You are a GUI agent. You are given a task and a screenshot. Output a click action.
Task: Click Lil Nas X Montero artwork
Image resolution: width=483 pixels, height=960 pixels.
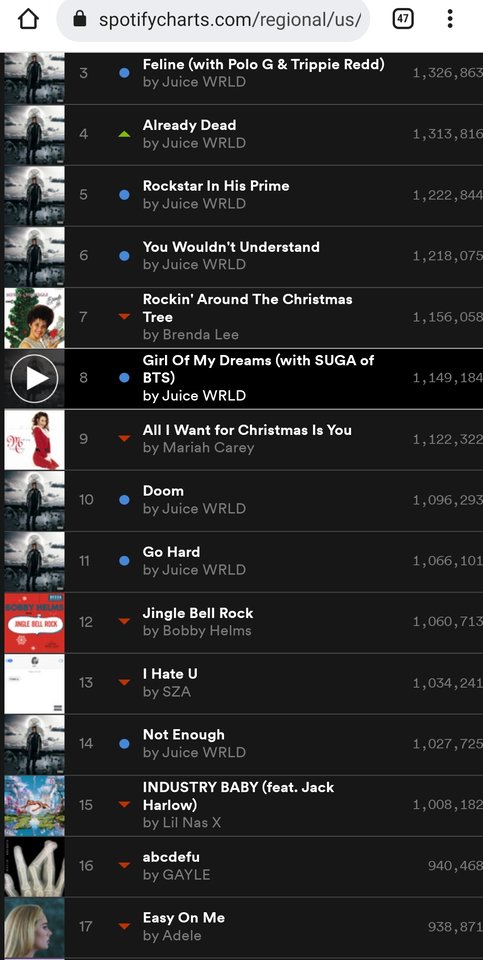[x=34, y=806]
